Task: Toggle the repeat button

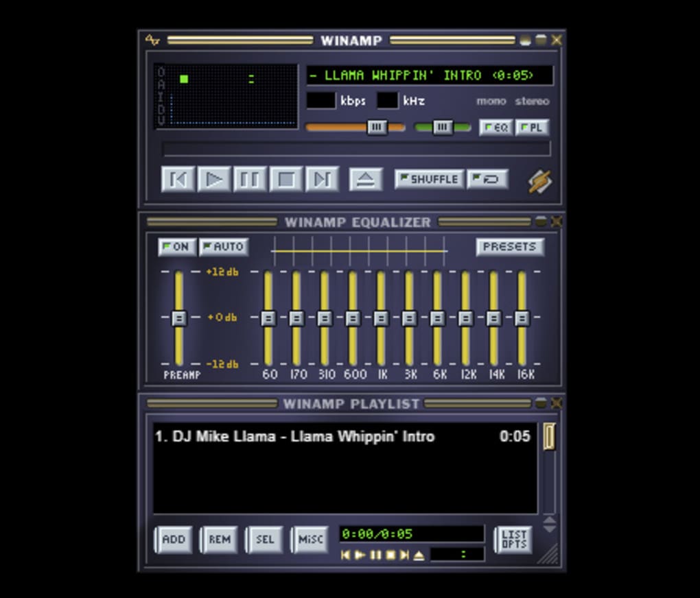Action: pos(487,179)
